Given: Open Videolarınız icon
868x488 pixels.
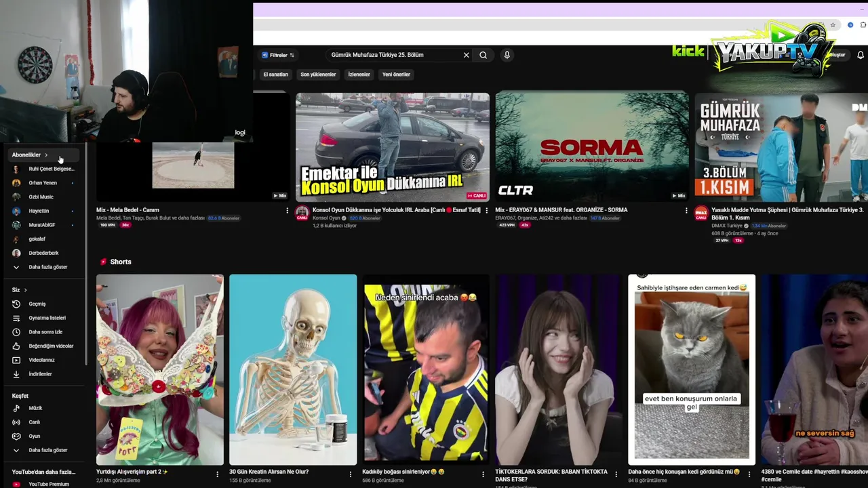Looking at the screenshot, I should [x=16, y=360].
